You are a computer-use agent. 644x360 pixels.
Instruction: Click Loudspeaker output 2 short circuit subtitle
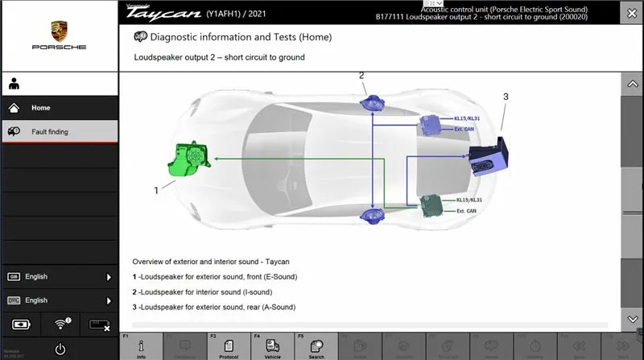[219, 57]
